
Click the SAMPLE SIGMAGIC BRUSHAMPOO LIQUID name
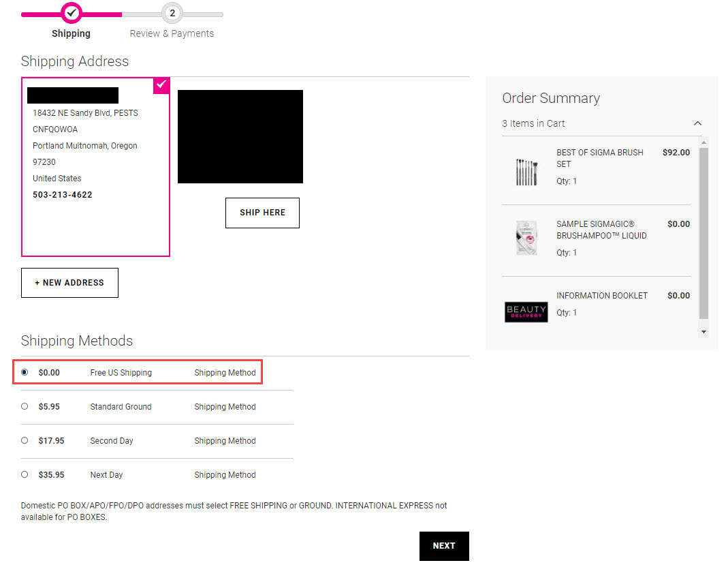[601, 230]
